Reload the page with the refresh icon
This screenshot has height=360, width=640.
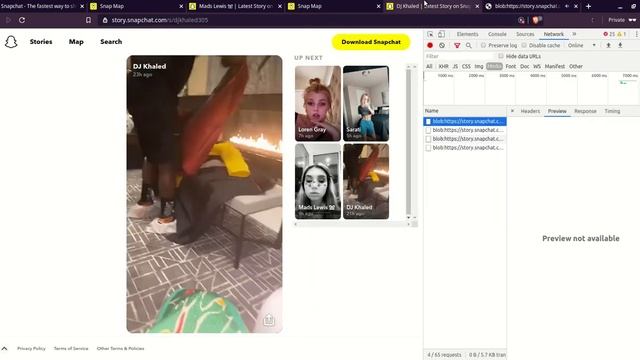[22, 20]
